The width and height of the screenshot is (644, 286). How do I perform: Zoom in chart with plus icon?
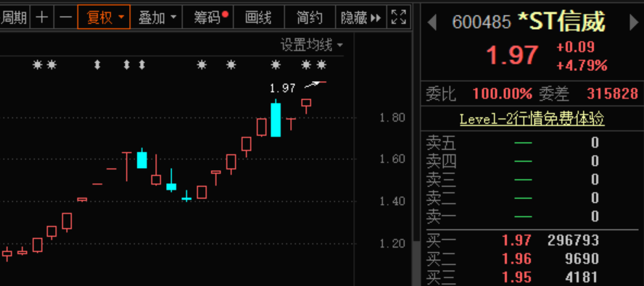coord(41,17)
